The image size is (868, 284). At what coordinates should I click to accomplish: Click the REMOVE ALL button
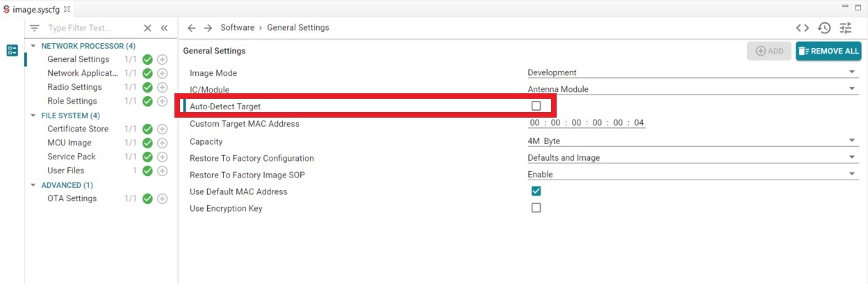click(828, 51)
